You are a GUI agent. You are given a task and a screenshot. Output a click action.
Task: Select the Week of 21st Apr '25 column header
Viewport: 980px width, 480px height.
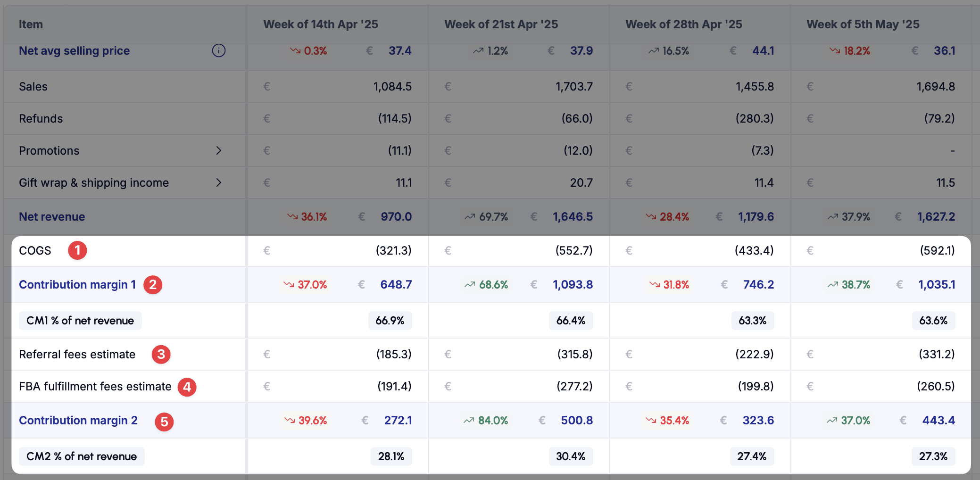[501, 25]
